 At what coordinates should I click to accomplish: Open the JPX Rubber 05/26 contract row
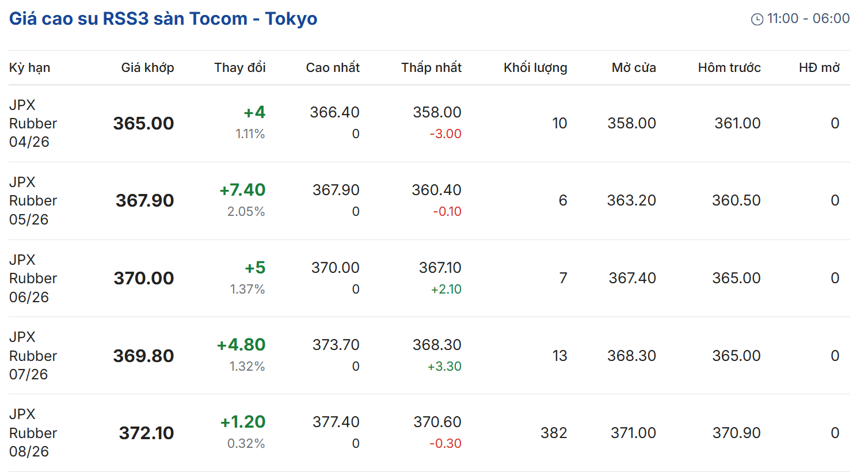[x=33, y=201]
